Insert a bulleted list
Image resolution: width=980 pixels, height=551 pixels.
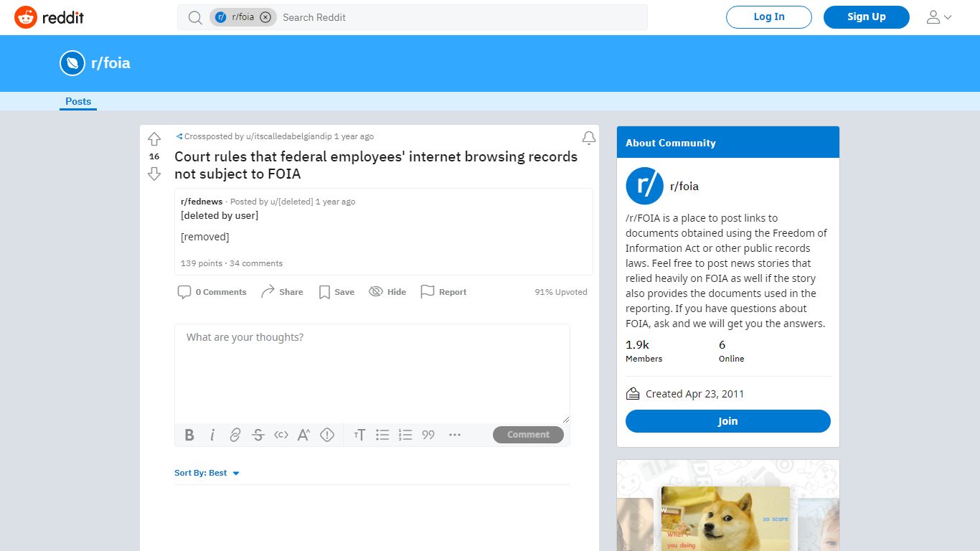(x=383, y=435)
